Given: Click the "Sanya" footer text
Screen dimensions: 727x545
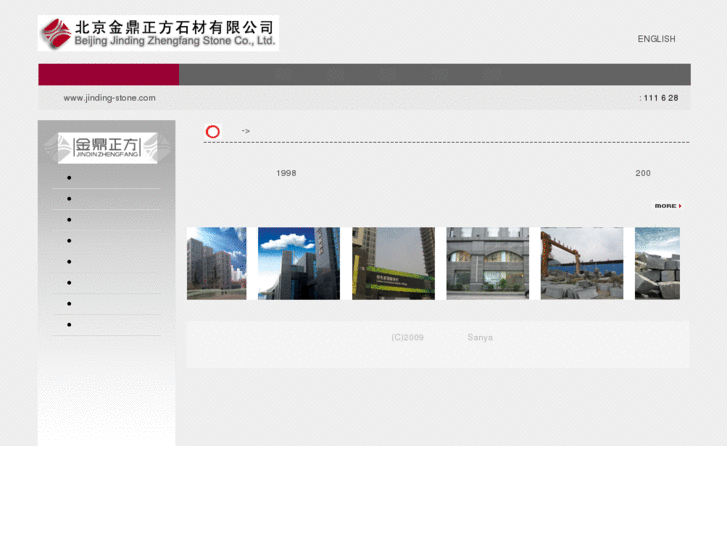Looking at the screenshot, I should tap(480, 337).
